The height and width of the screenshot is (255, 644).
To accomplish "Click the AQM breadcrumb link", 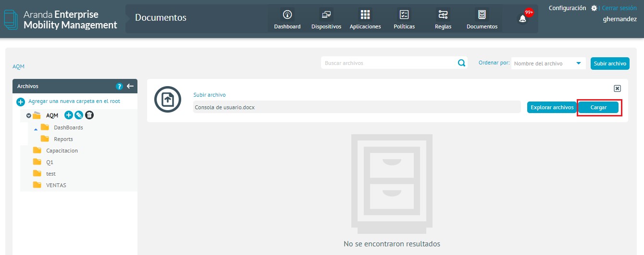I will coord(18,66).
